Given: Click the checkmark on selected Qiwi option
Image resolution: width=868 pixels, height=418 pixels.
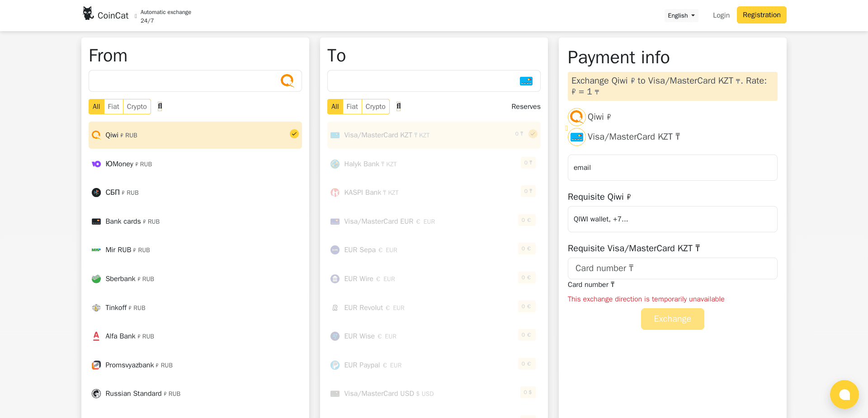Looking at the screenshot, I should (x=294, y=134).
